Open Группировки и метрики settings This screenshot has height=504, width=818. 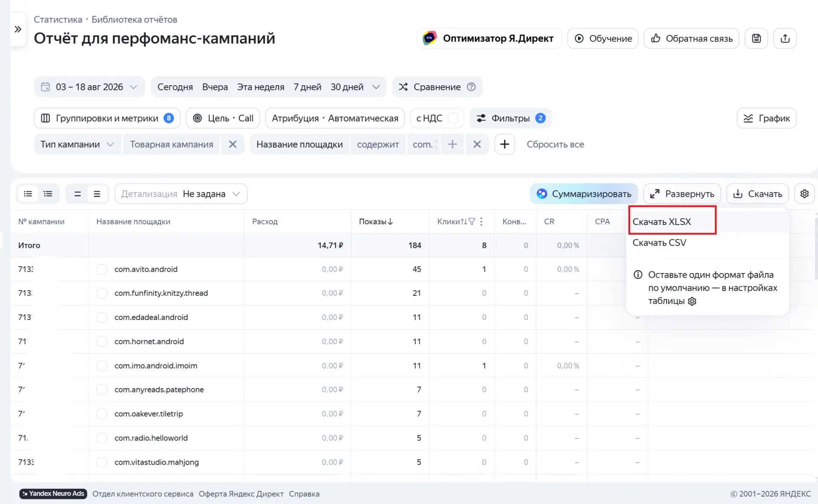[x=107, y=118]
